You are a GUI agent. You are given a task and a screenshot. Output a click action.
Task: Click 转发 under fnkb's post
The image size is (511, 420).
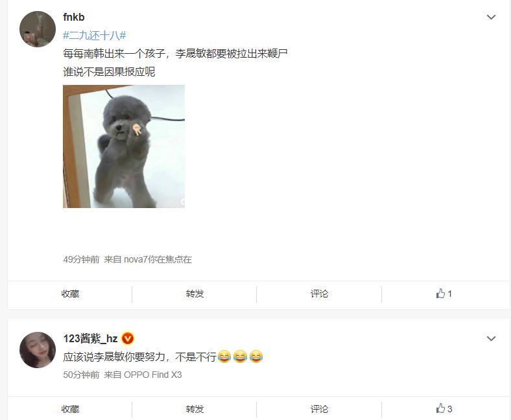coord(195,294)
